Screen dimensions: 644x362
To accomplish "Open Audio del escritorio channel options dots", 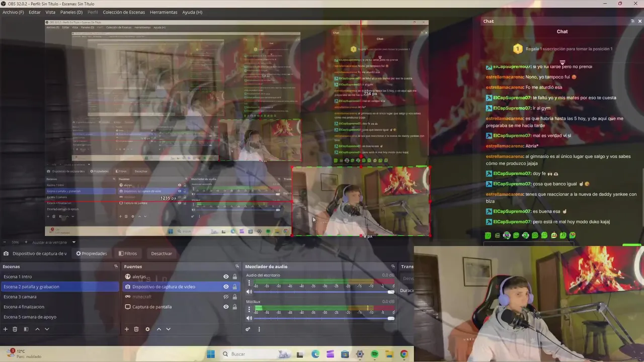I will [x=249, y=284].
